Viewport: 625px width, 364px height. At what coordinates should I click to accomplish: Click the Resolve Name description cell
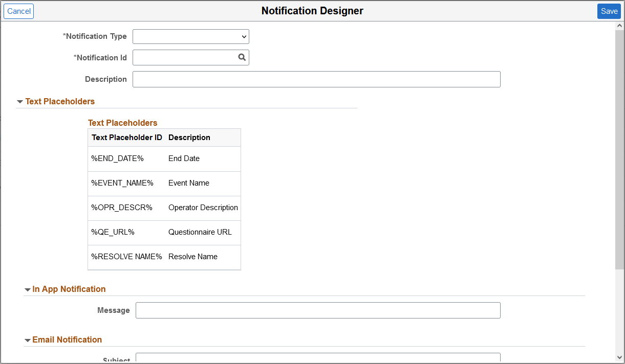[x=193, y=257]
